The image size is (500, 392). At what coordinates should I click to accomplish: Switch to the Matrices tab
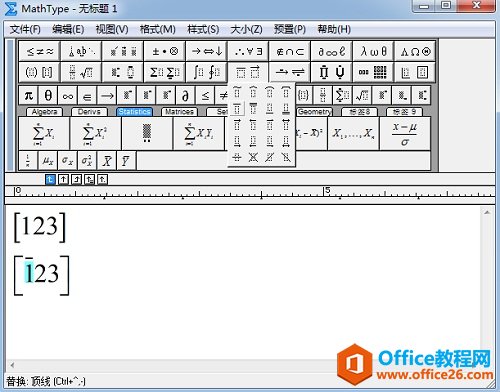179,112
